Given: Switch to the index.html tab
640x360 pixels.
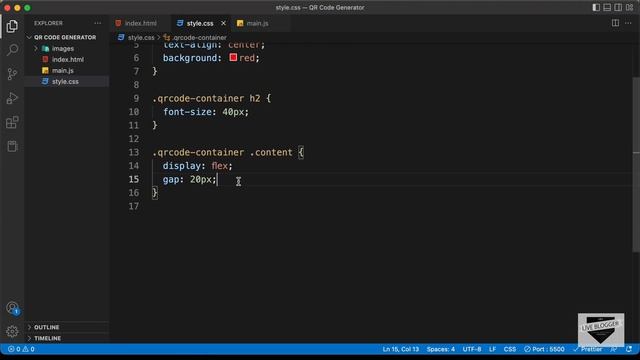Looking at the screenshot, I should (x=140, y=23).
